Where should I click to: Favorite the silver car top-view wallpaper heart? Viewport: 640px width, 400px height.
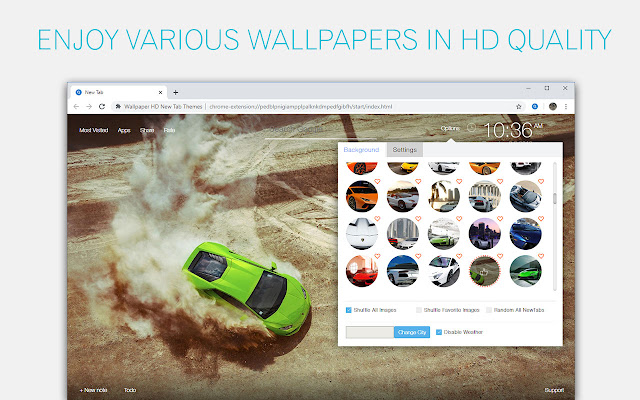(x=541, y=181)
